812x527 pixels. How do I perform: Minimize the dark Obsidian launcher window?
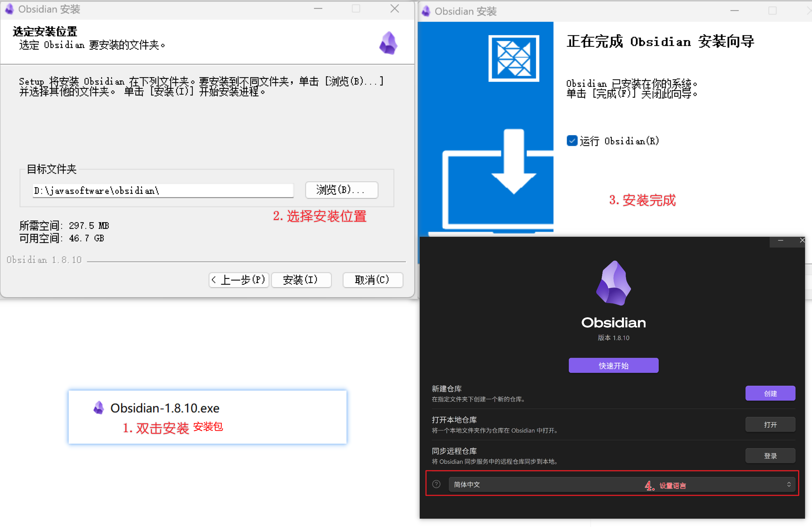pyautogui.click(x=780, y=241)
